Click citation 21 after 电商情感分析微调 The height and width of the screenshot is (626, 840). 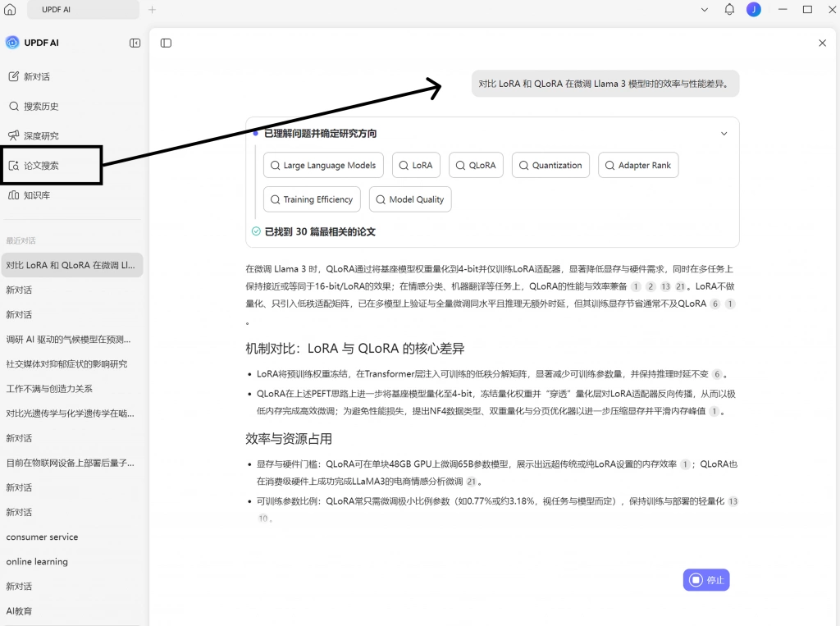[471, 482]
